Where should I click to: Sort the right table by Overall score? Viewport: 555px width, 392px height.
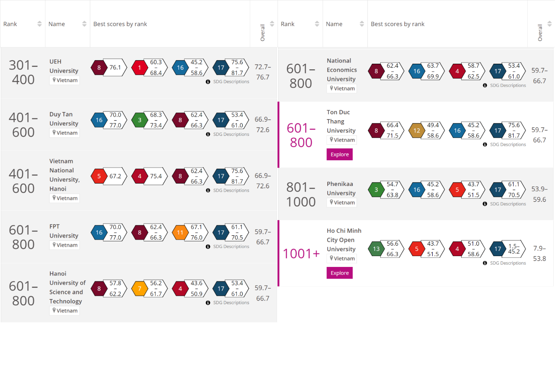click(x=549, y=24)
